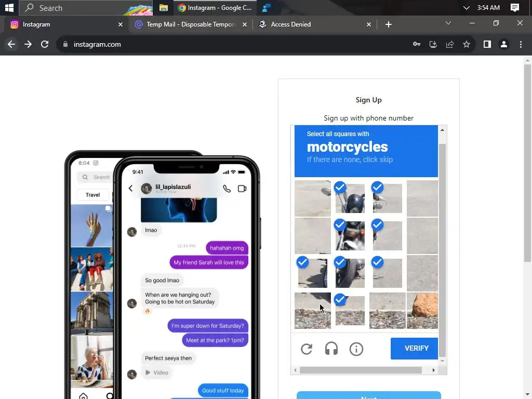
Task: Uncheck the handlebar tile in first row
Action: tap(387, 198)
